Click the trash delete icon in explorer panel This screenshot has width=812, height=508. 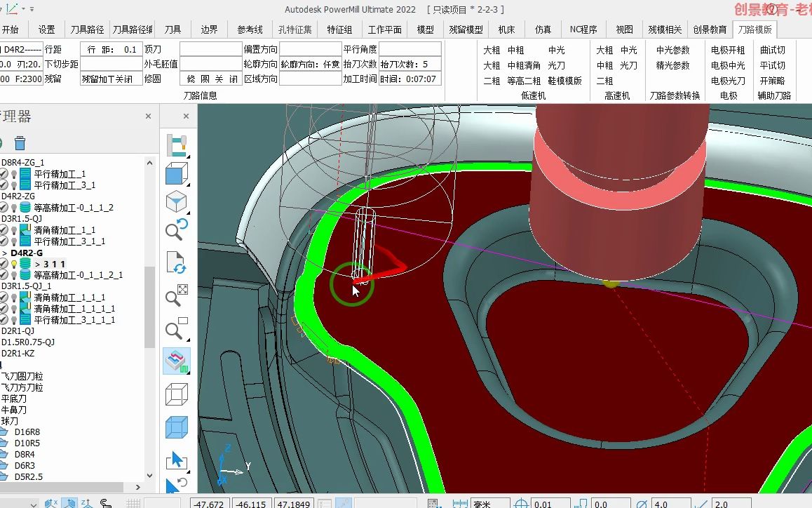20,142
